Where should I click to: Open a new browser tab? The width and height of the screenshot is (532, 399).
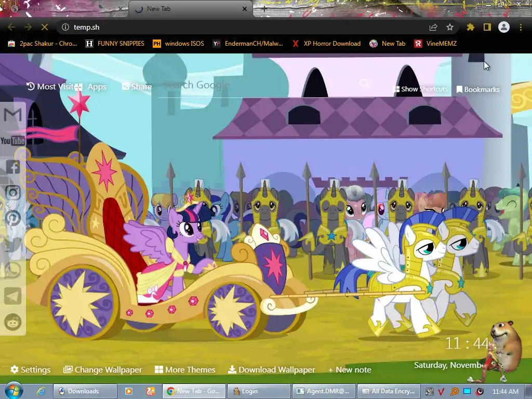tap(264, 9)
